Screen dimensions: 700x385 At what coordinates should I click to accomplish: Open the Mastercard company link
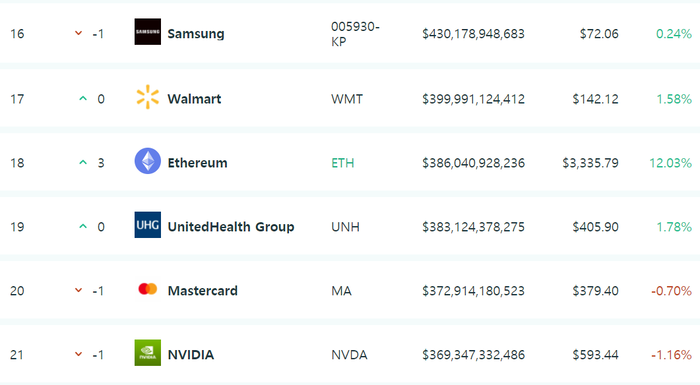point(203,291)
